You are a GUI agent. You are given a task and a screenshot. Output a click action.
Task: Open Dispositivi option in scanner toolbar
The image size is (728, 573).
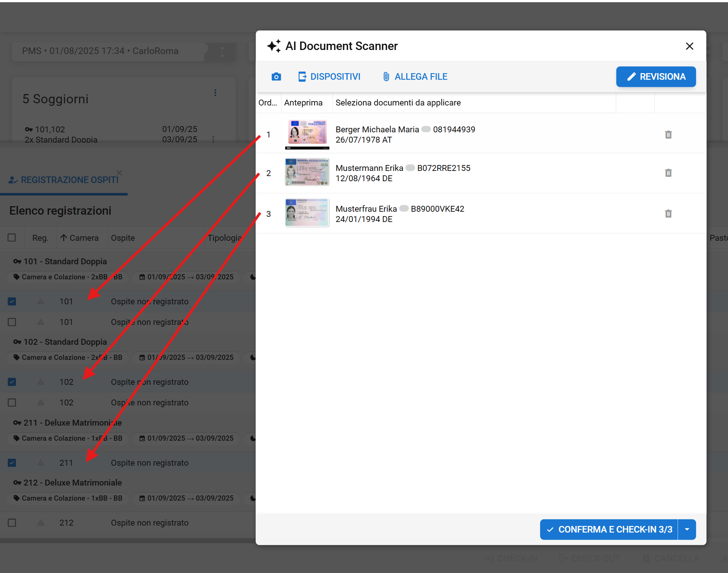pyautogui.click(x=329, y=77)
